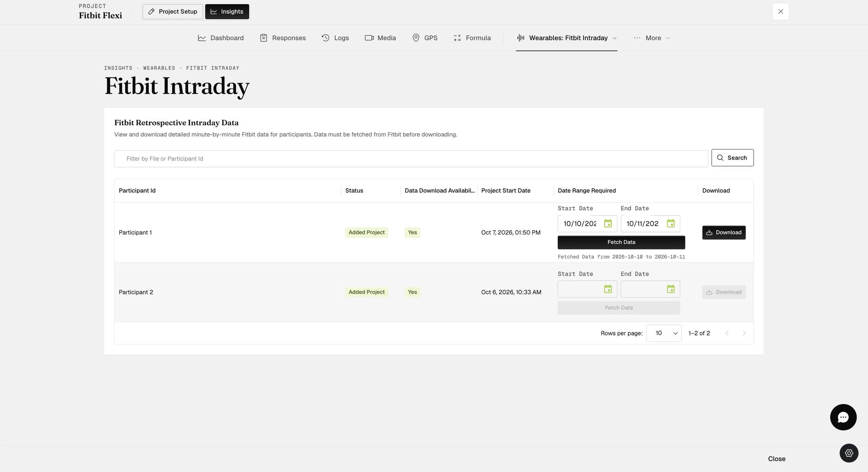Expand the More menu

(x=652, y=38)
